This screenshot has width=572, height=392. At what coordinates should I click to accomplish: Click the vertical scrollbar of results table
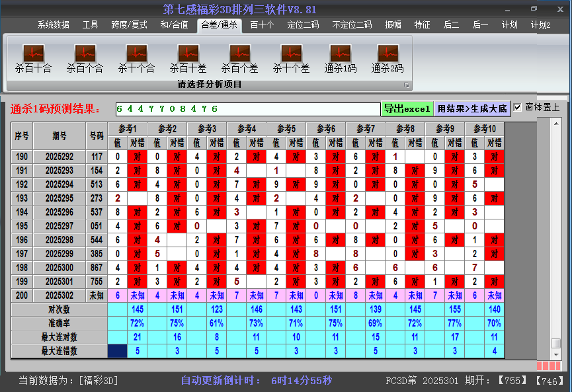click(x=555, y=231)
